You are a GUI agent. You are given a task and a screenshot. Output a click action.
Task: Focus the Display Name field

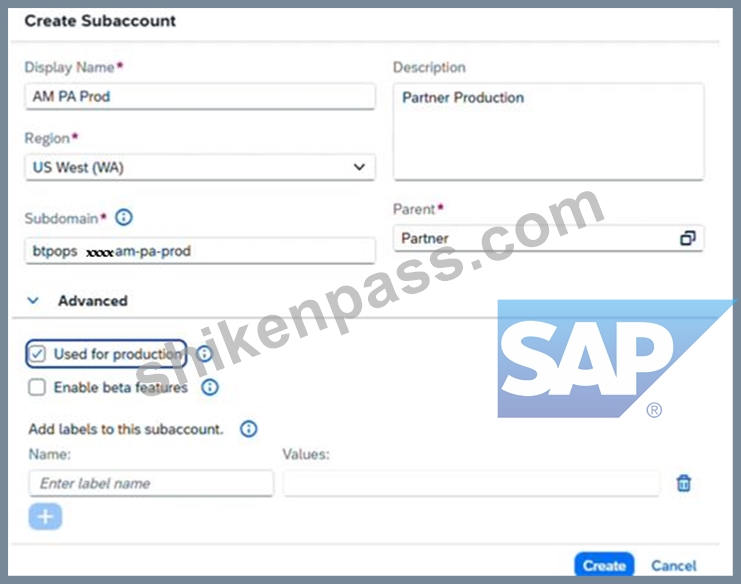[x=200, y=96]
